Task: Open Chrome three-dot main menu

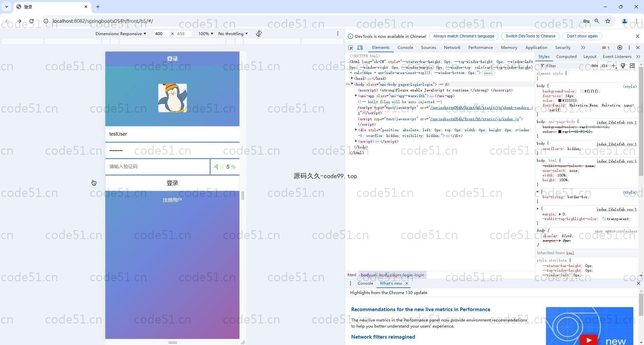Action: (636, 21)
